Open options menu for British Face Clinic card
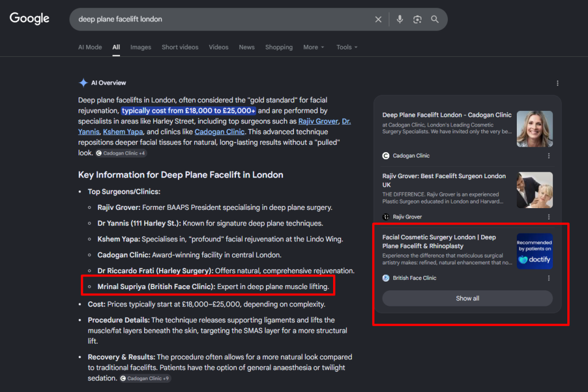588x392 pixels. pos(548,278)
